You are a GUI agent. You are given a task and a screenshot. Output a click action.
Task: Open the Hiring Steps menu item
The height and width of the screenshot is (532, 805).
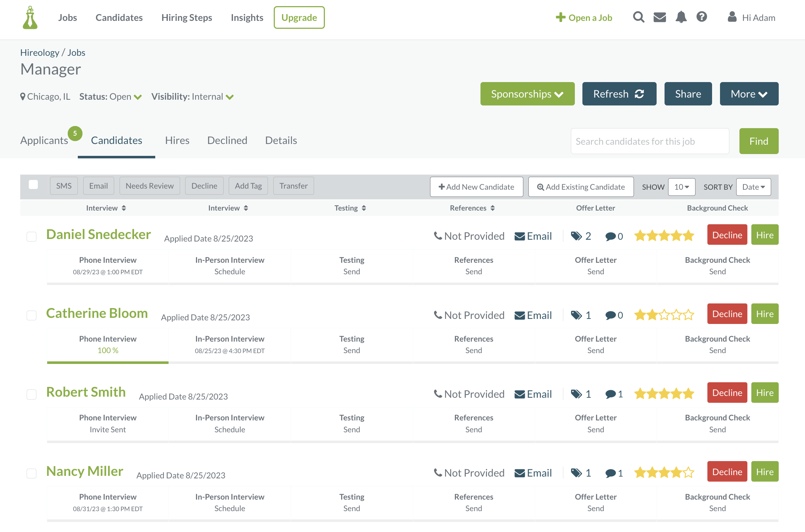coord(186,17)
